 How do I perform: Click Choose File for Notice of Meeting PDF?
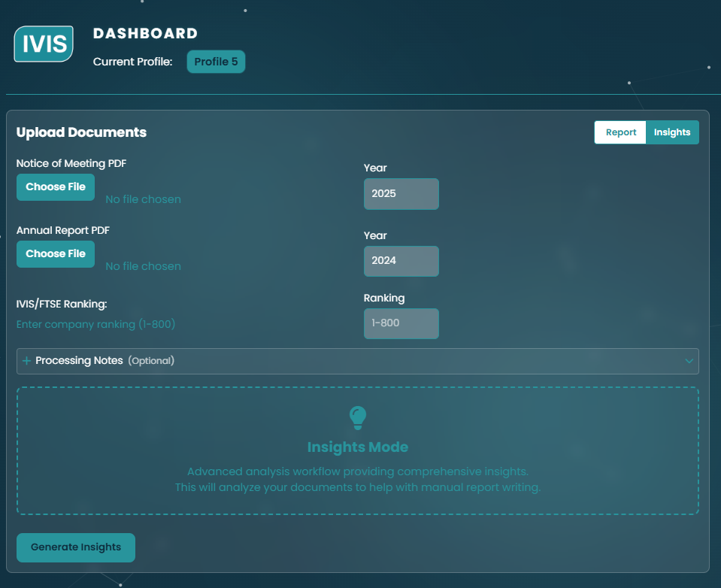click(x=55, y=186)
